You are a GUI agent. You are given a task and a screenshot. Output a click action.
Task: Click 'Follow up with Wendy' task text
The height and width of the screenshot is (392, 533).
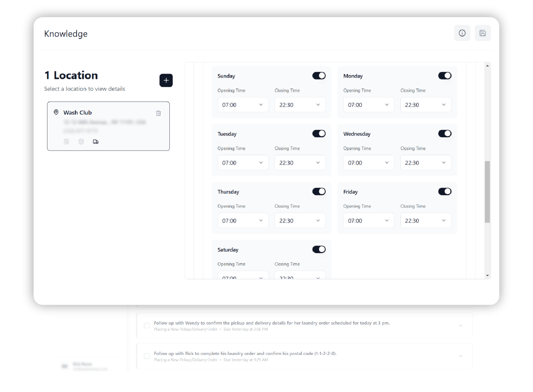(x=272, y=323)
